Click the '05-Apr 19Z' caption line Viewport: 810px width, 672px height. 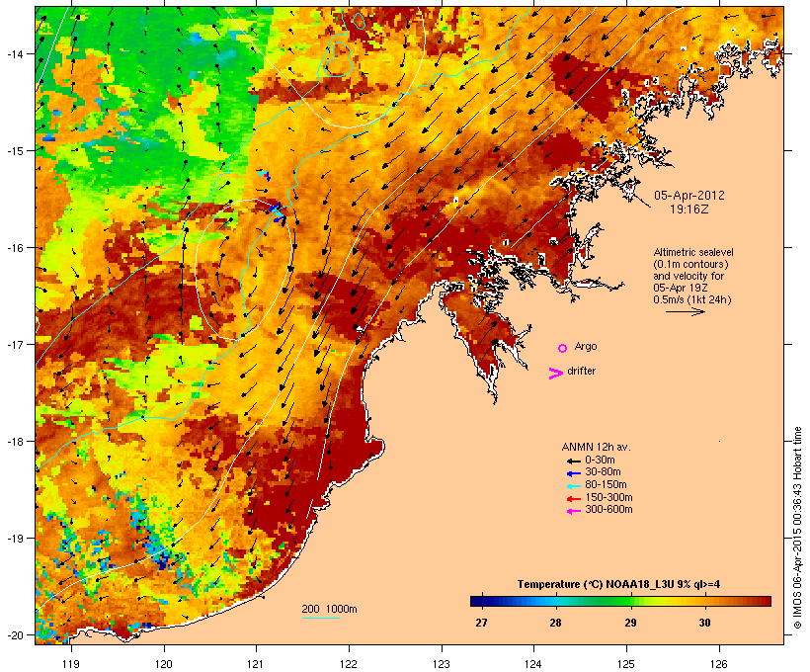(x=681, y=288)
